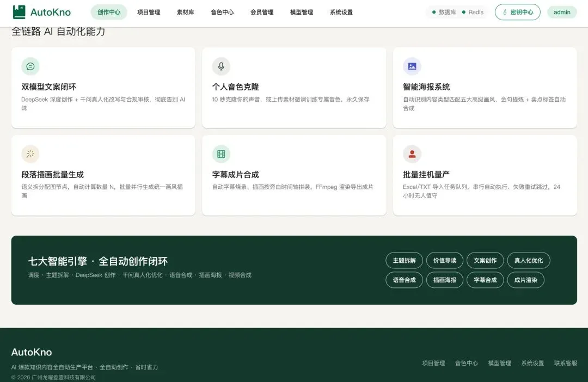Screen dimensions: 588x382
Task: Open footer link 系统设置
Action: pos(532,363)
